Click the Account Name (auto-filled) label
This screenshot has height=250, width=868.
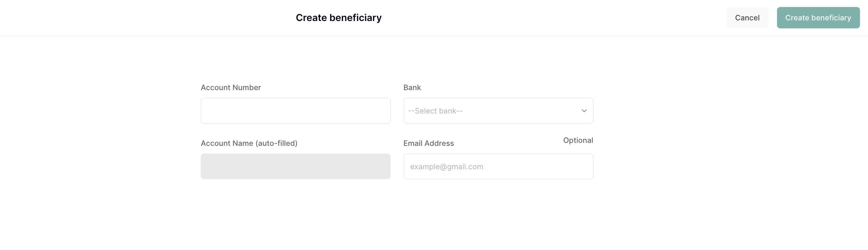[249, 143]
